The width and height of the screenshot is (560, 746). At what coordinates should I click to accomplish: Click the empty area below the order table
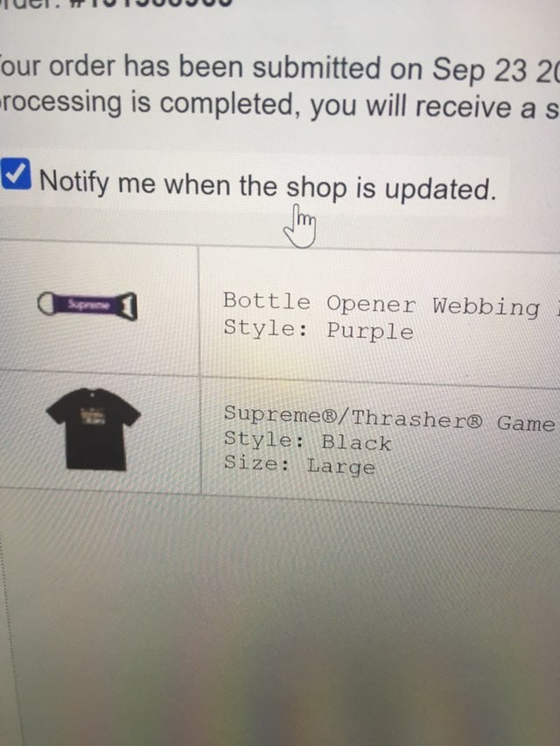(x=285, y=618)
